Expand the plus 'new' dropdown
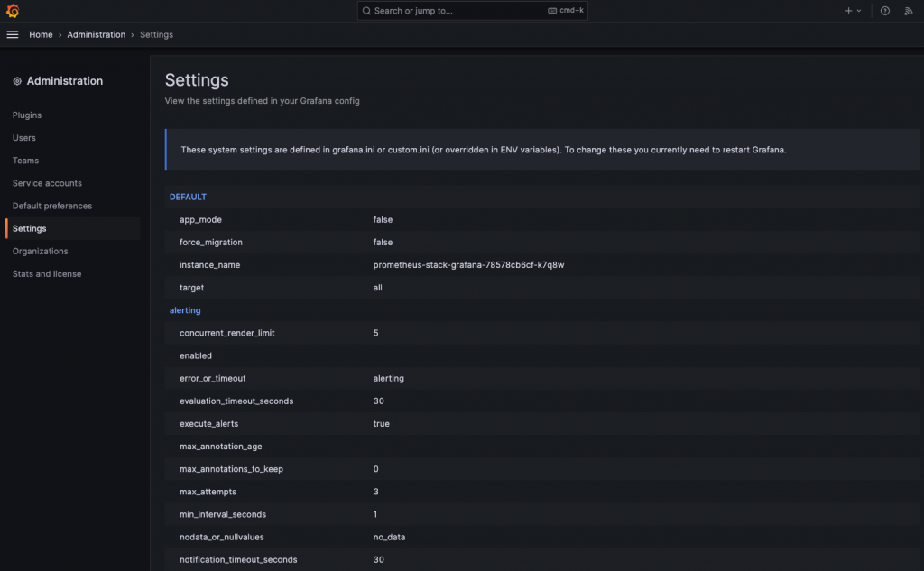 pos(853,11)
